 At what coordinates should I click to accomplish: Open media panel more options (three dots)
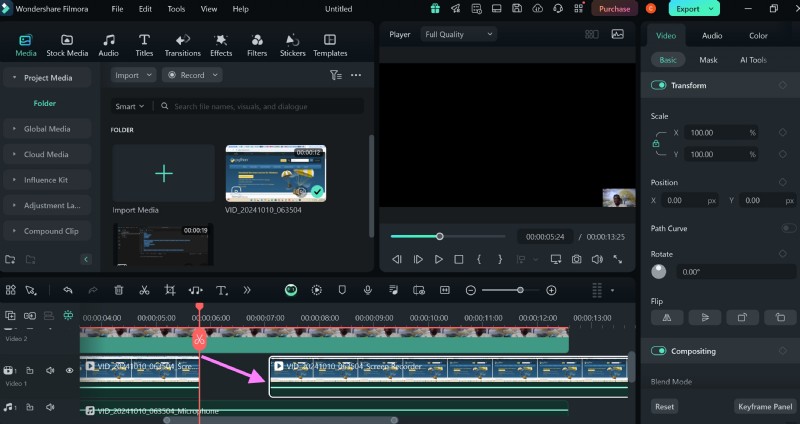356,75
